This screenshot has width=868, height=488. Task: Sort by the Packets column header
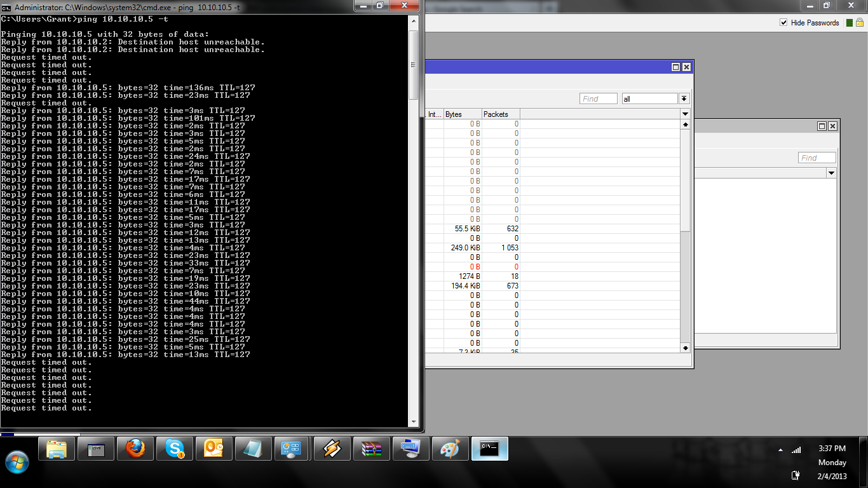501,114
